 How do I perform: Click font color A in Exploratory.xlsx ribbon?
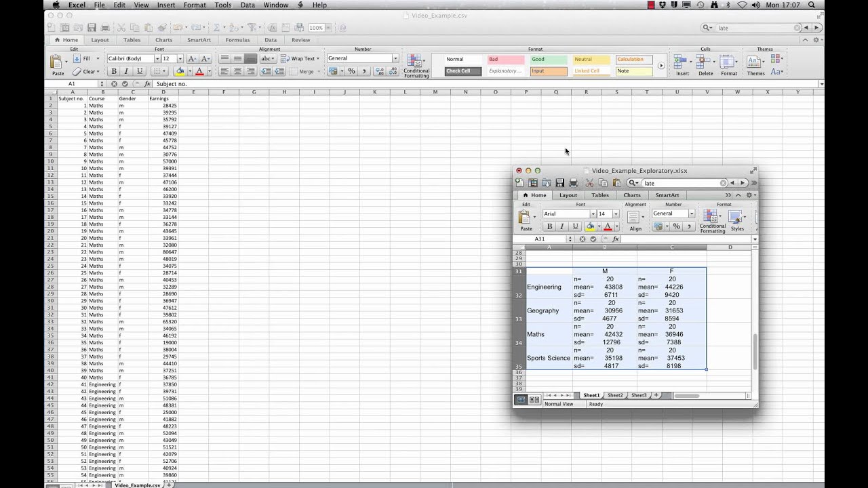point(608,226)
